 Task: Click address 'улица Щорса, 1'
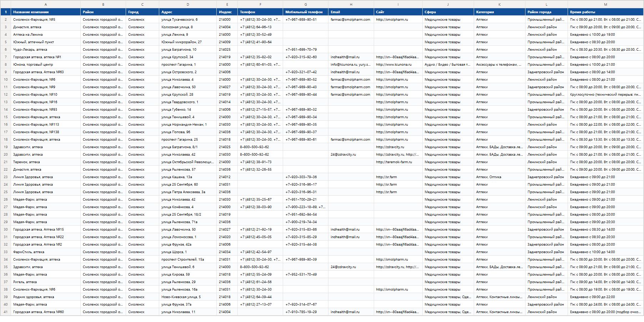pyautogui.click(x=188, y=252)
